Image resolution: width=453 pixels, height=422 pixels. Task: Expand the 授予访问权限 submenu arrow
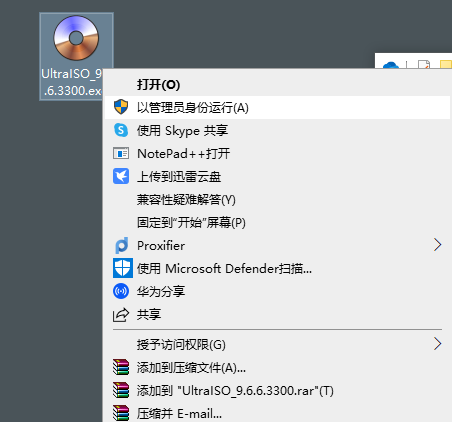pyautogui.click(x=438, y=344)
